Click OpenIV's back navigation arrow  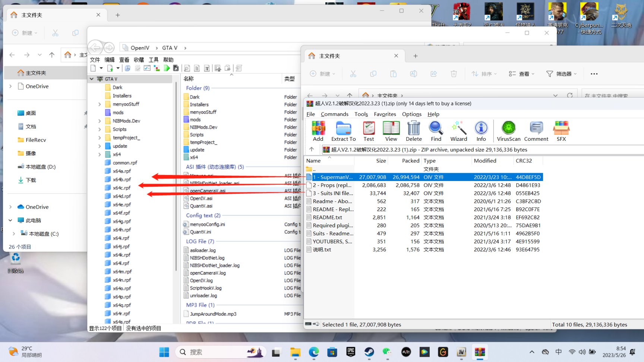pos(95,47)
